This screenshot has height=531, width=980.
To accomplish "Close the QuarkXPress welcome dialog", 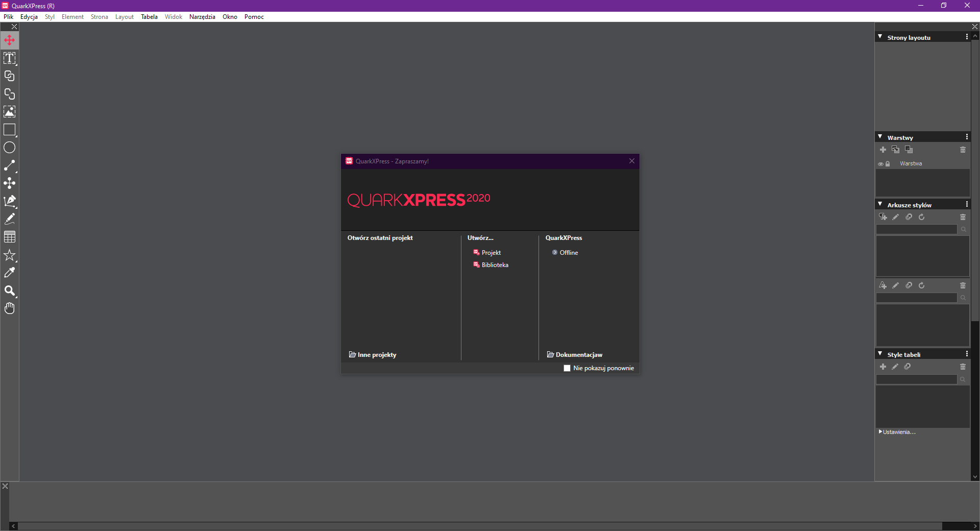I will click(x=632, y=161).
